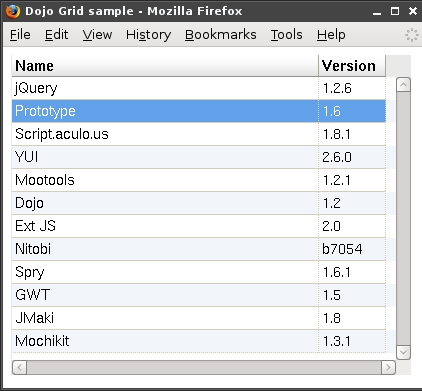Select the YUI name cell
The image size is (422, 391).
165,157
